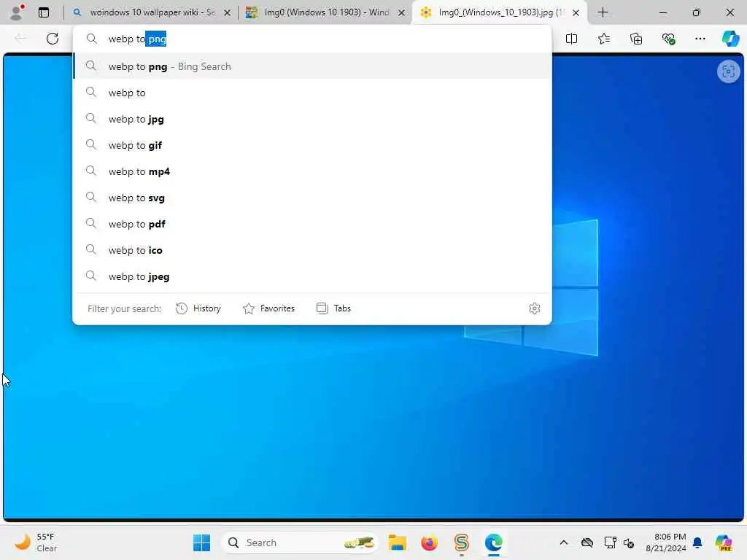Viewport: 747px width, 560px height.
Task: Launch the Copilot sidebar icon
Action: coord(729,39)
